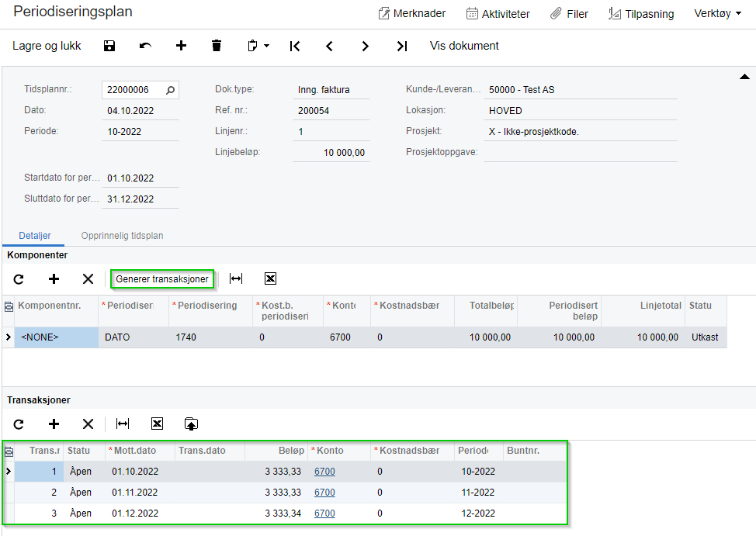
Task: Open account 6700 link for 01.12.2022 row
Action: [x=324, y=514]
